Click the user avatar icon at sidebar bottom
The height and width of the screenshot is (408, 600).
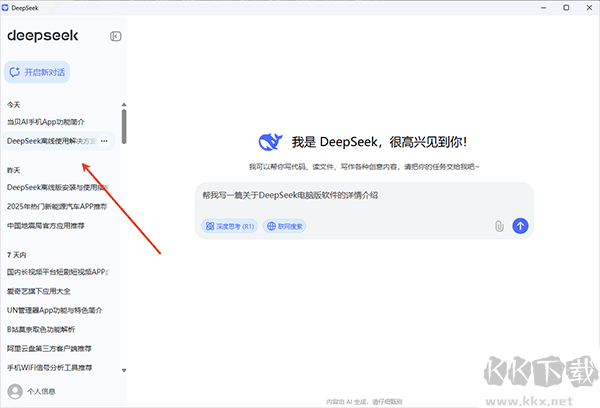click(15, 391)
